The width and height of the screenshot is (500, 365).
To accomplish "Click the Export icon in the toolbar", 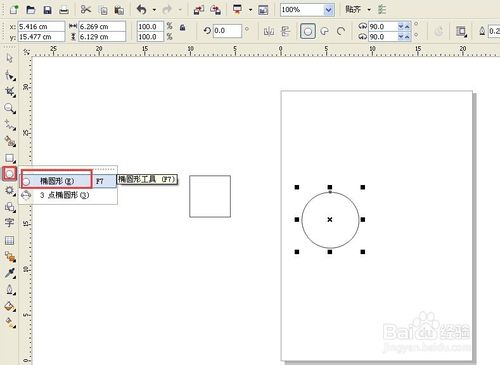I will (215, 10).
